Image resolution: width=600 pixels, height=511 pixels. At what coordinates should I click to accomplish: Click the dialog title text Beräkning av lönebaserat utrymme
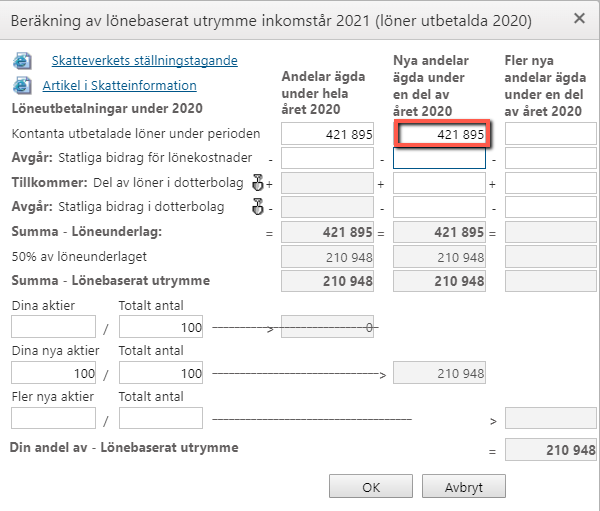[x=271, y=20]
